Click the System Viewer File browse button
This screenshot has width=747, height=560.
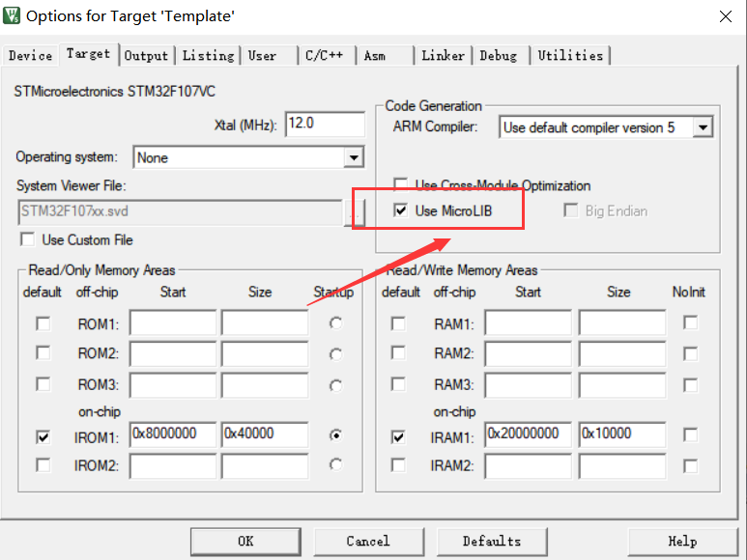click(x=355, y=212)
